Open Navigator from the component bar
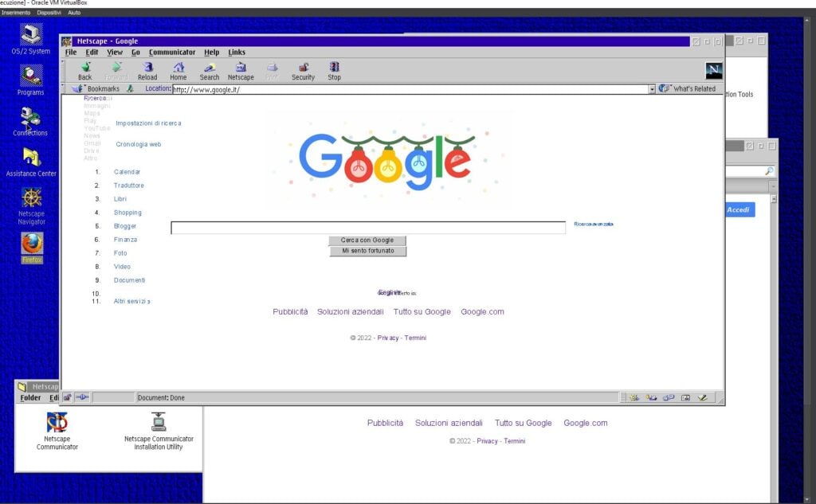The image size is (816, 504). pos(634,397)
